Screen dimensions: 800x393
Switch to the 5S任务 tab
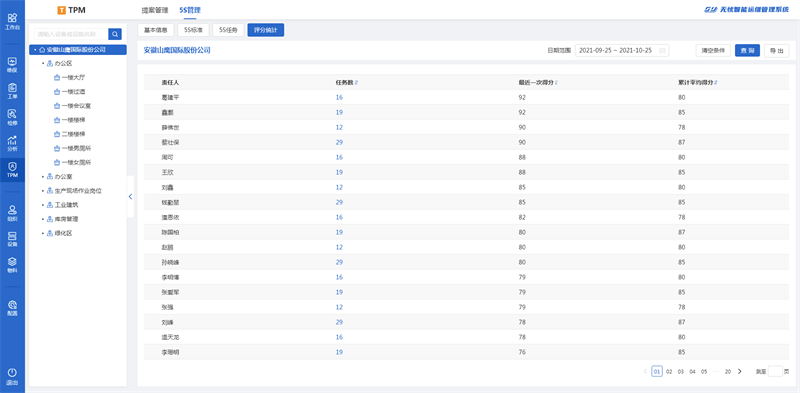pyautogui.click(x=228, y=30)
